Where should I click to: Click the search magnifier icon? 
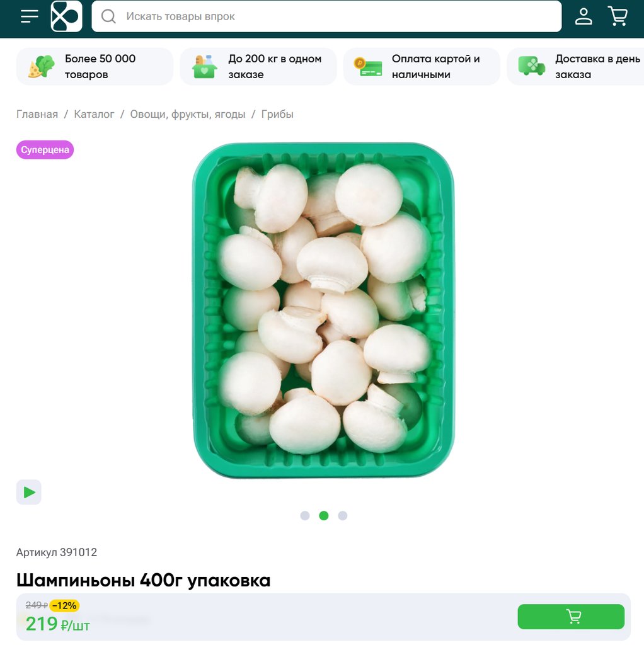pos(108,16)
